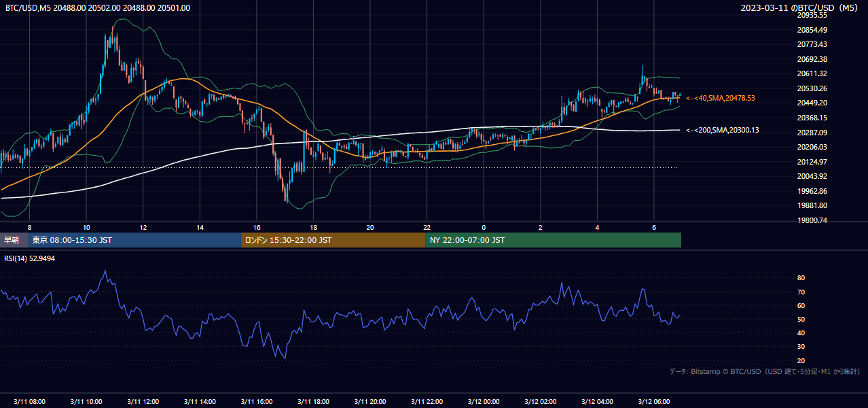
Task: Click bottom time label 3/11 20:00
Action: pos(370,401)
